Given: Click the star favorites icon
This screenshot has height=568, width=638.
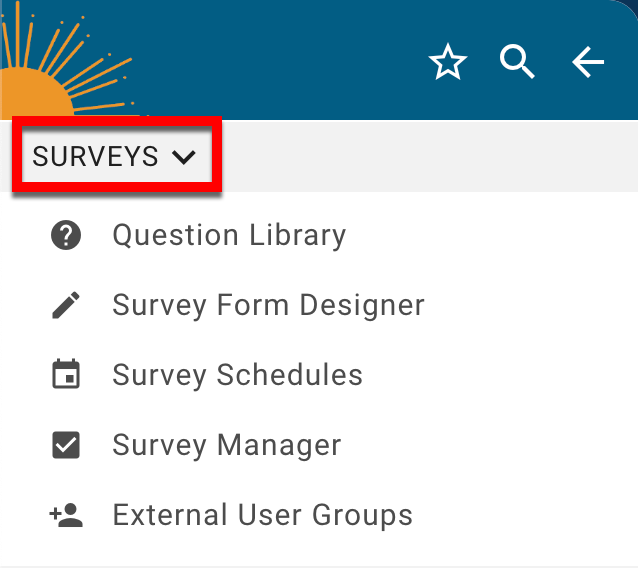Looking at the screenshot, I should coord(448,64).
